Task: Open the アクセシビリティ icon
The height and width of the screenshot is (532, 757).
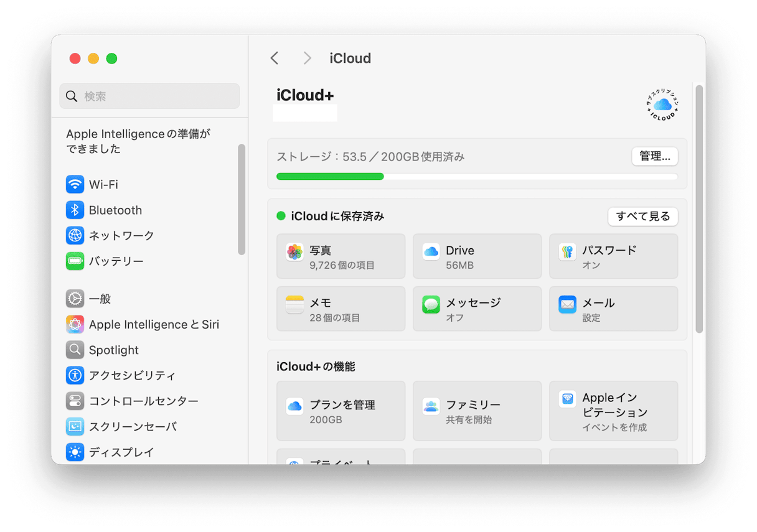Action: point(75,375)
